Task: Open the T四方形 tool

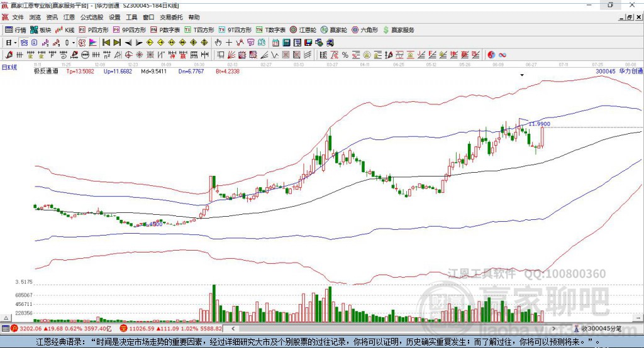Action: (199, 30)
